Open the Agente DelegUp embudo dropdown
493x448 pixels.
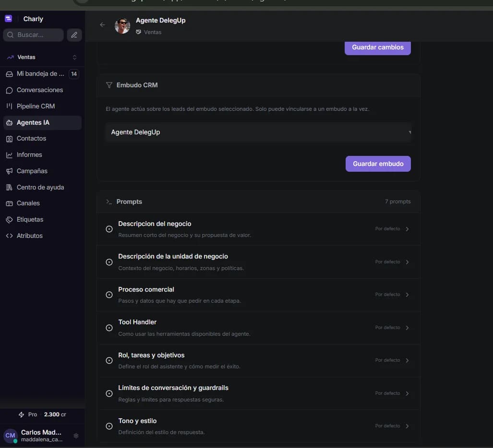258,132
